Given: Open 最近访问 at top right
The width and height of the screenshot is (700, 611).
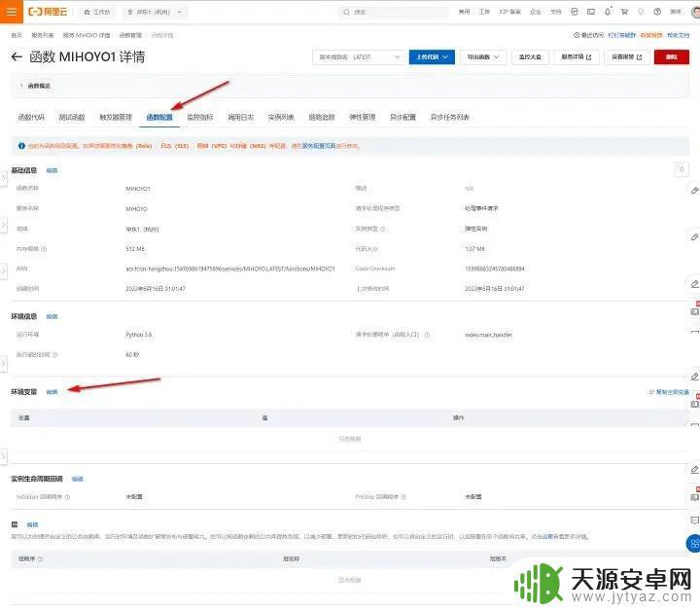Looking at the screenshot, I should pyautogui.click(x=588, y=35).
